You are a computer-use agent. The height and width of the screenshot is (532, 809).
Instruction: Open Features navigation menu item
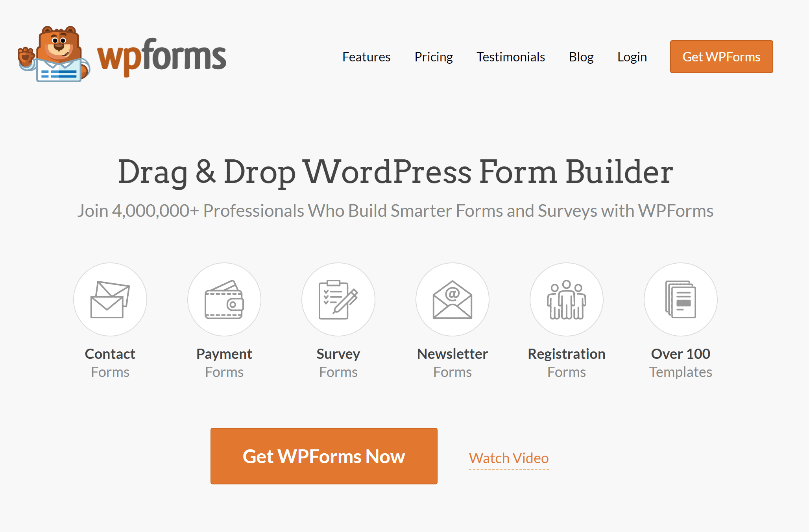(366, 56)
